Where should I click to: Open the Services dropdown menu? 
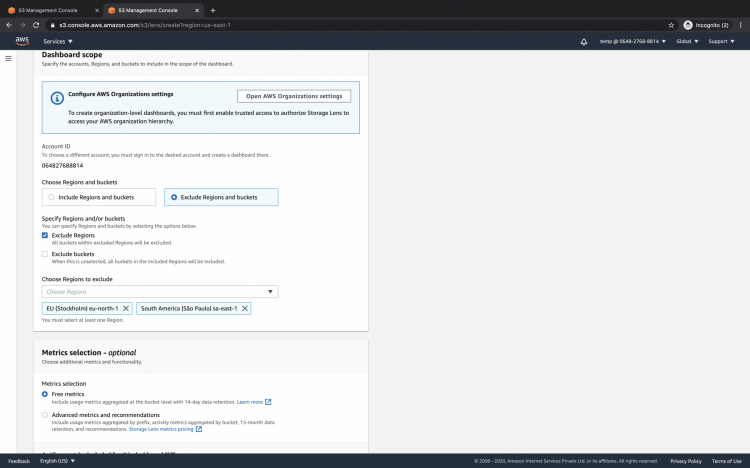[58, 42]
